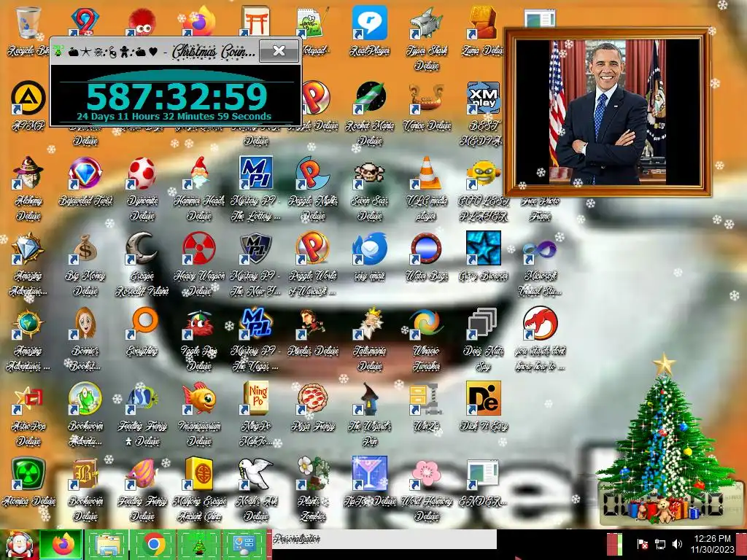Open TipTop Deluxe cocktail icon
Viewport: 747px width, 560px height.
(370, 473)
